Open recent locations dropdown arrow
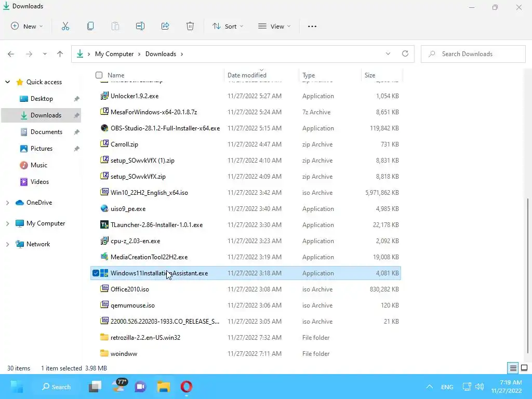The height and width of the screenshot is (399, 532). coord(45,54)
